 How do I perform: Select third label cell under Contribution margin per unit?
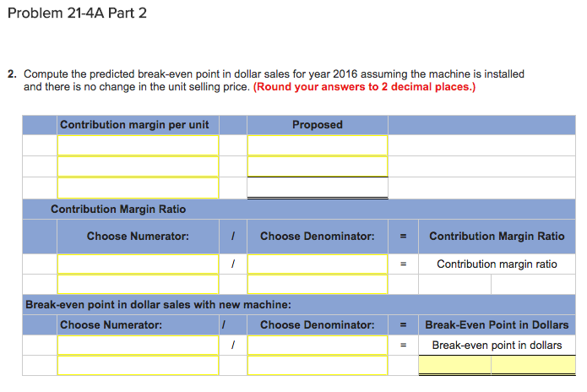pyautogui.click(x=138, y=188)
